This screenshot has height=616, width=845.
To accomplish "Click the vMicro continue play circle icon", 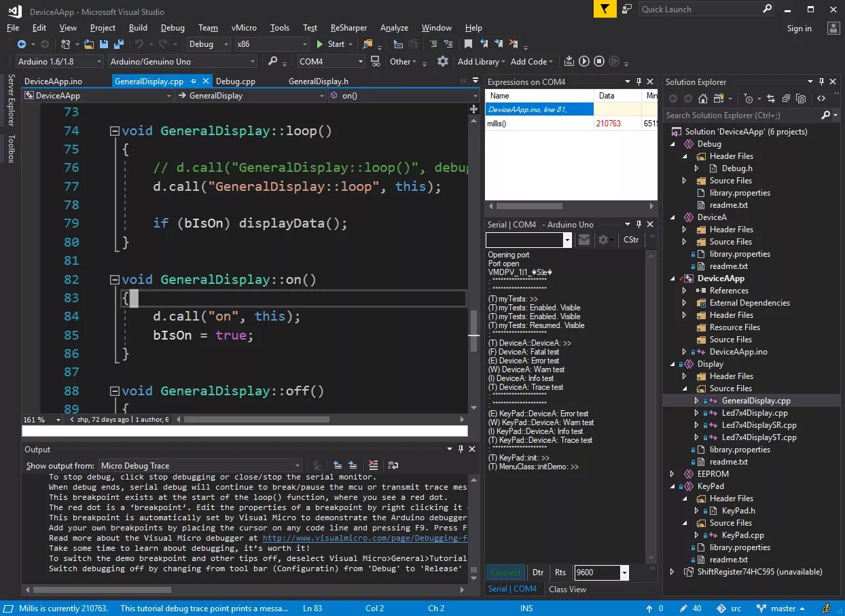I will pyautogui.click(x=584, y=61).
